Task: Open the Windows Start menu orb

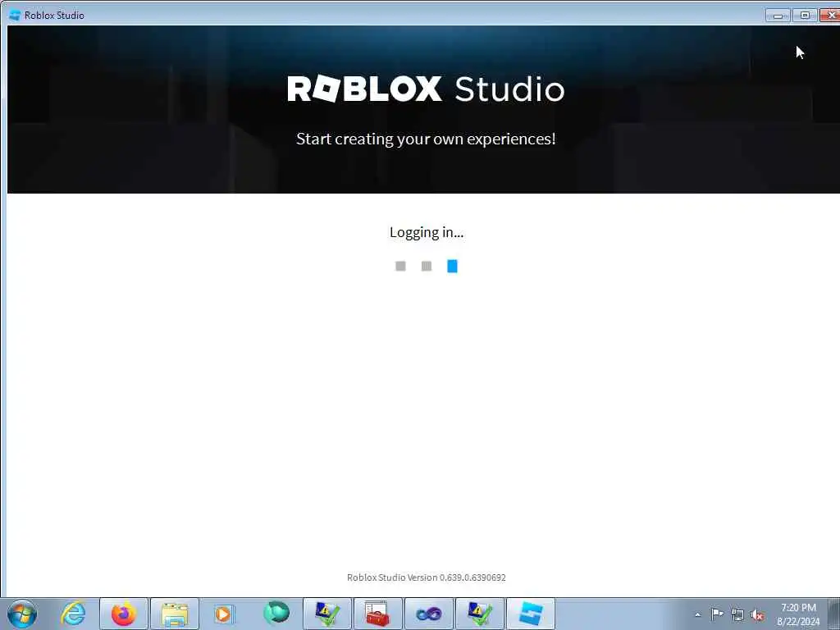Action: click(22, 614)
